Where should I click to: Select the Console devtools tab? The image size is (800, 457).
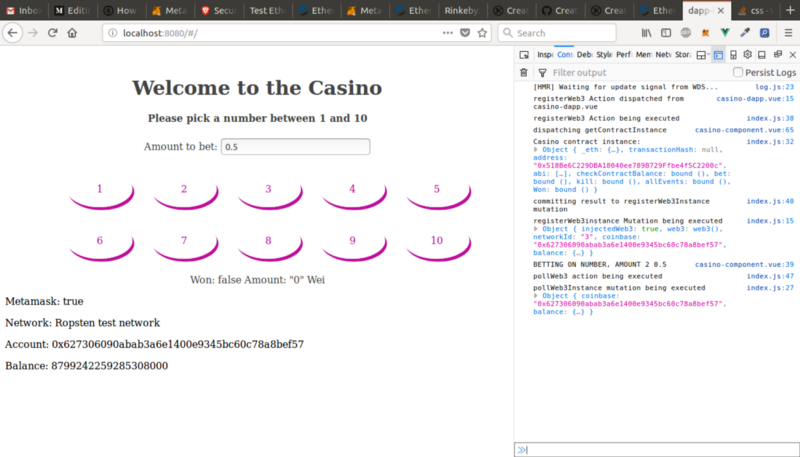(x=564, y=55)
